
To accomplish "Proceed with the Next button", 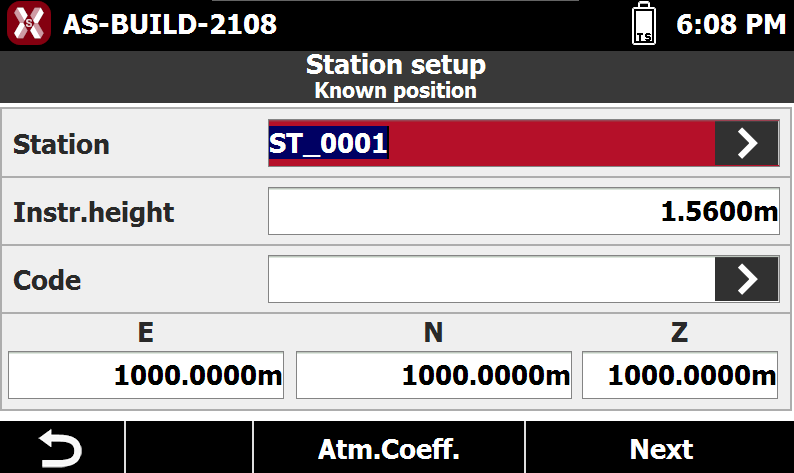I will (x=660, y=448).
